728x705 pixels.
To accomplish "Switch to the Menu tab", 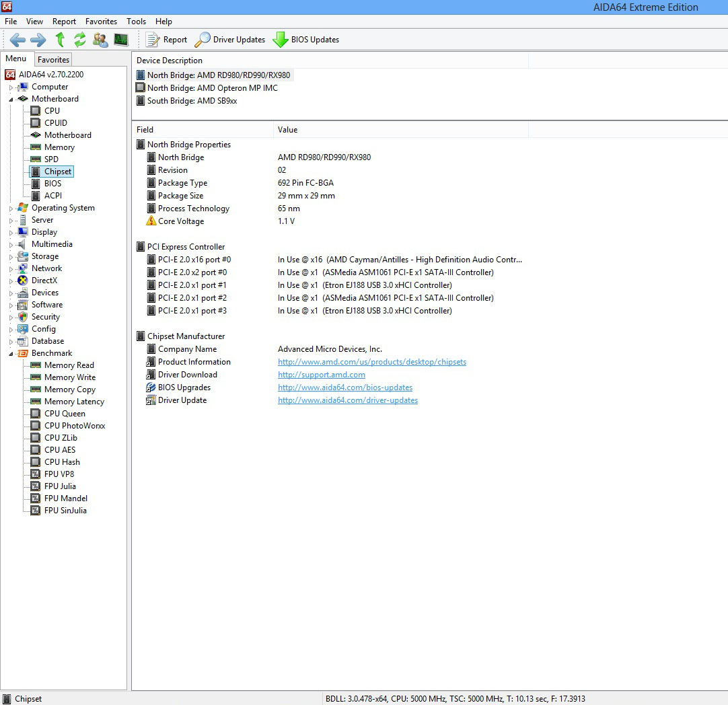I will click(x=16, y=59).
